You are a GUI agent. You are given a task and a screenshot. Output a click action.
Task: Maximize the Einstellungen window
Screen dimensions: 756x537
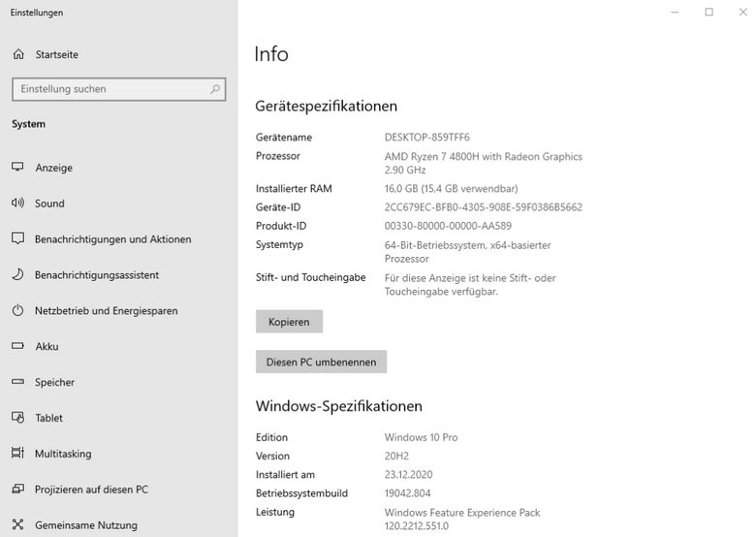tap(709, 12)
